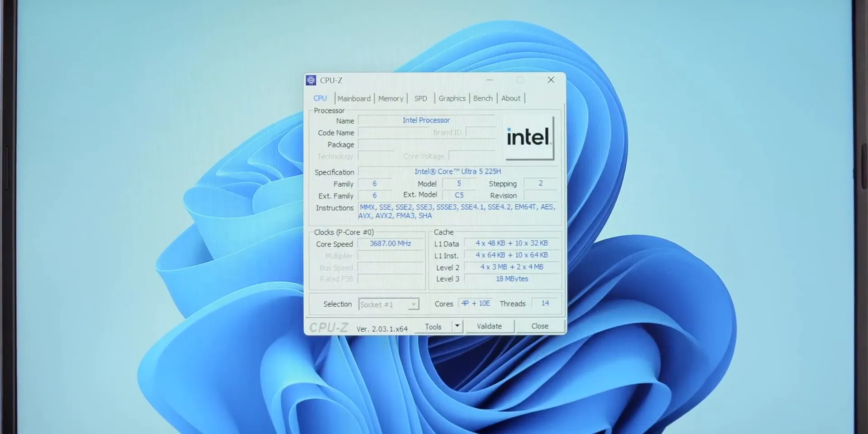Viewport: 868px width, 434px height.
Task: Click the Intel logo image
Action: click(x=529, y=137)
